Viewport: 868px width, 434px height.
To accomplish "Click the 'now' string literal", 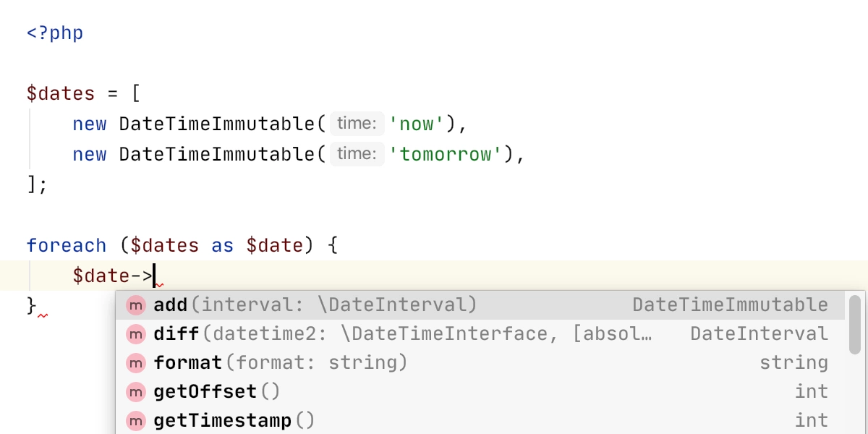I will tap(417, 124).
